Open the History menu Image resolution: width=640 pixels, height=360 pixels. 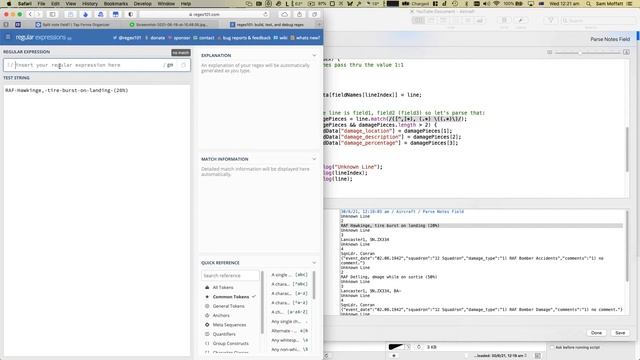[89, 4]
